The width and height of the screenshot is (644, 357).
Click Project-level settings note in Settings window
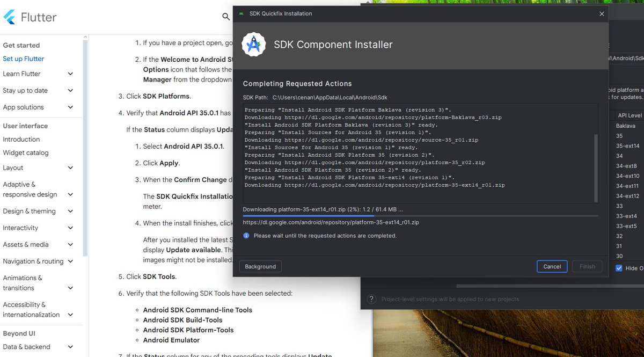tap(450, 300)
